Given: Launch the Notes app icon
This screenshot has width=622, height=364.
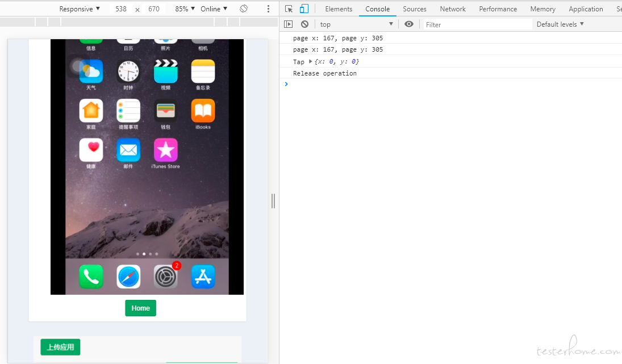Looking at the screenshot, I should (203, 72).
